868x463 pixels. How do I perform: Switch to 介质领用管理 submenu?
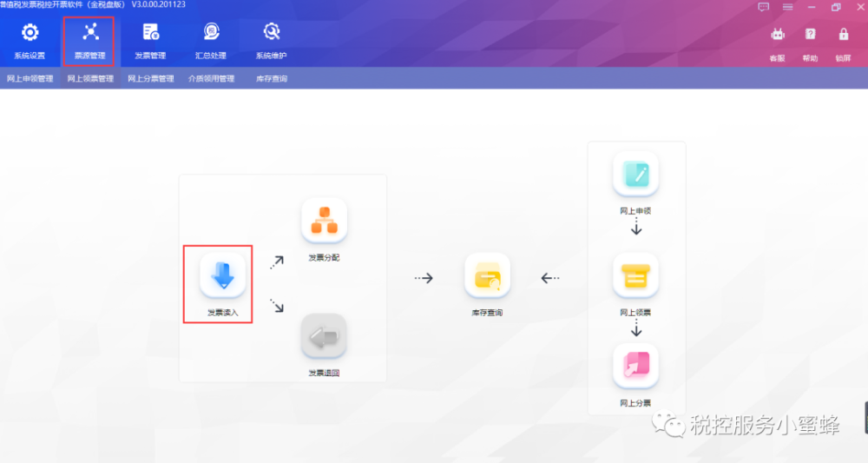(x=211, y=79)
